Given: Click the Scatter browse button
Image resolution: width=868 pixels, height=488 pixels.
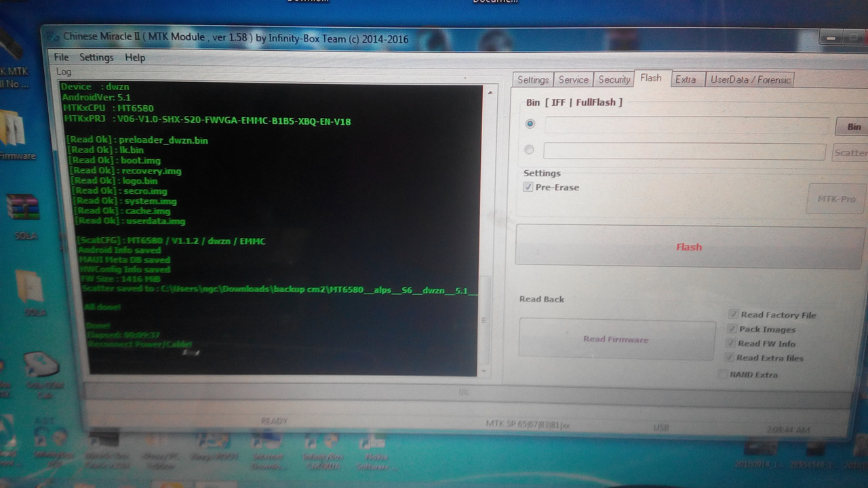Looking at the screenshot, I should pos(850,152).
